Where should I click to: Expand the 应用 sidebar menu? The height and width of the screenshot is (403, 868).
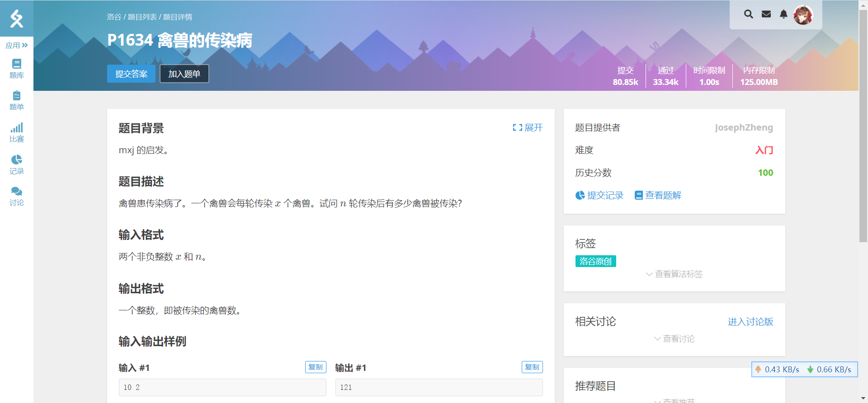click(x=17, y=45)
